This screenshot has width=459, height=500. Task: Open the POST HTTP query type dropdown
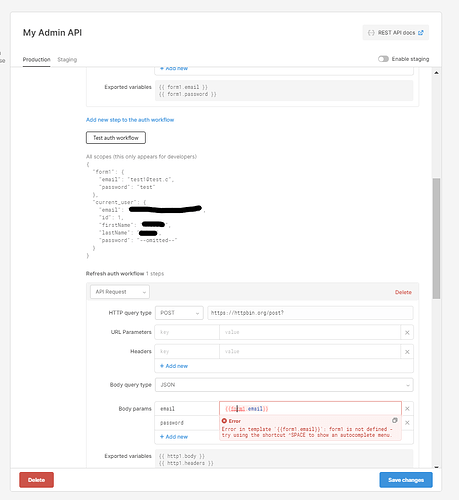(x=179, y=313)
